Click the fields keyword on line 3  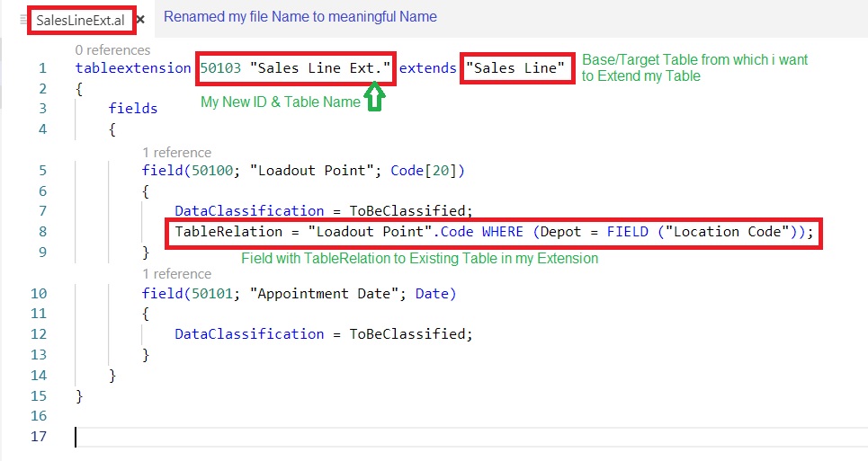(x=133, y=109)
